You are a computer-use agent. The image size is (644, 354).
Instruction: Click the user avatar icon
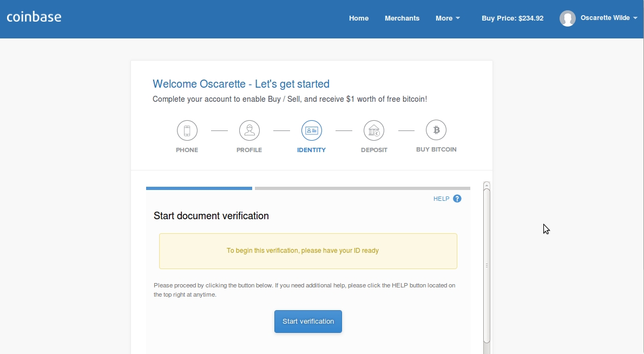567,18
